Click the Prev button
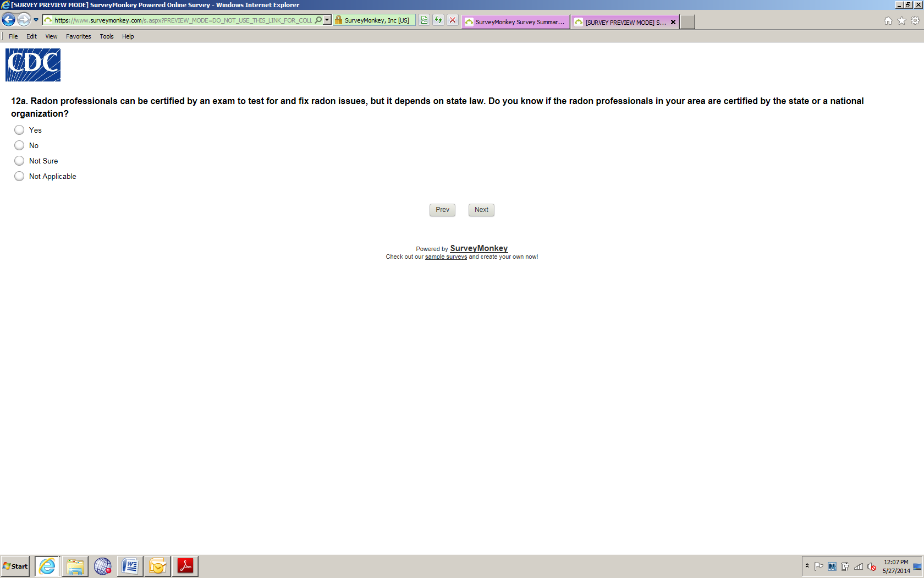924x578 pixels. click(x=442, y=210)
